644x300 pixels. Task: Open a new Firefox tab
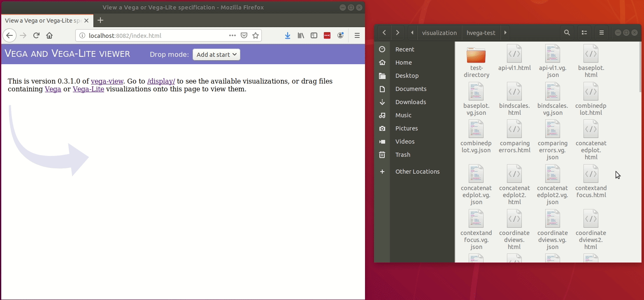tap(100, 20)
